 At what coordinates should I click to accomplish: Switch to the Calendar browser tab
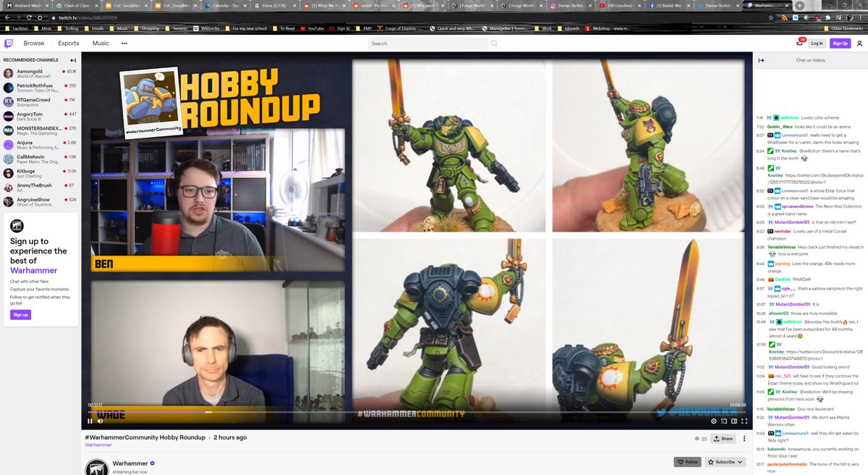pyautogui.click(x=224, y=5)
